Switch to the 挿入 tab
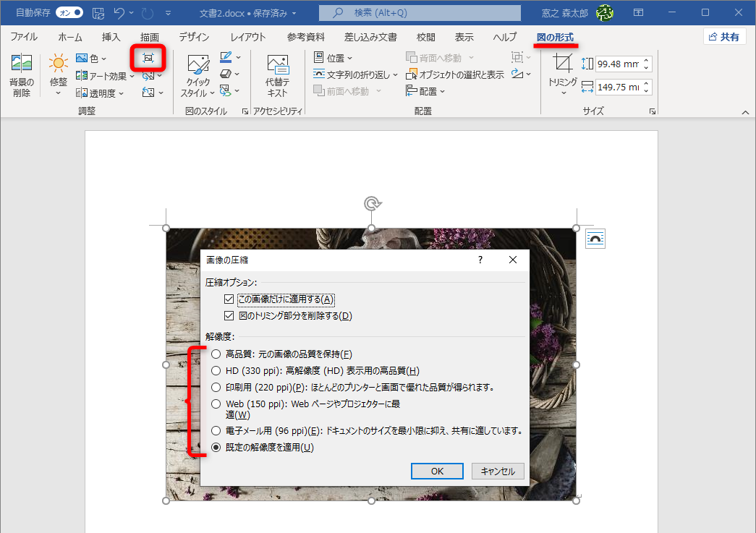 [111, 37]
